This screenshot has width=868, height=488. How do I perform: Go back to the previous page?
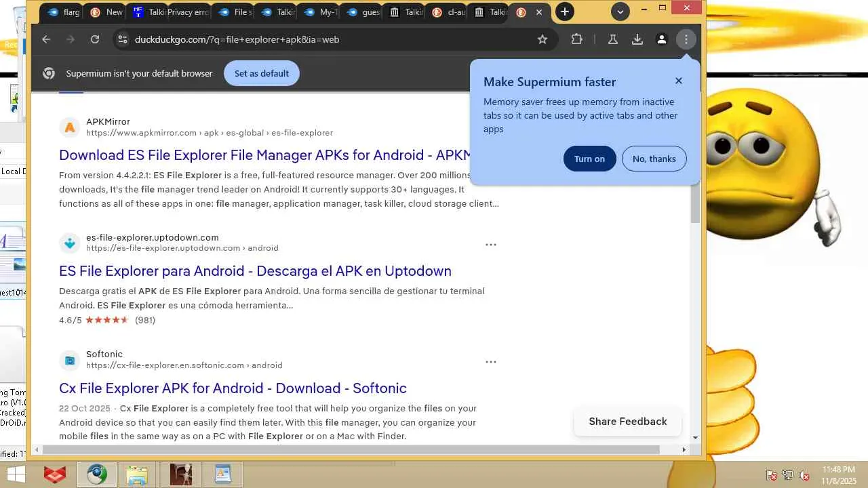[46, 39]
